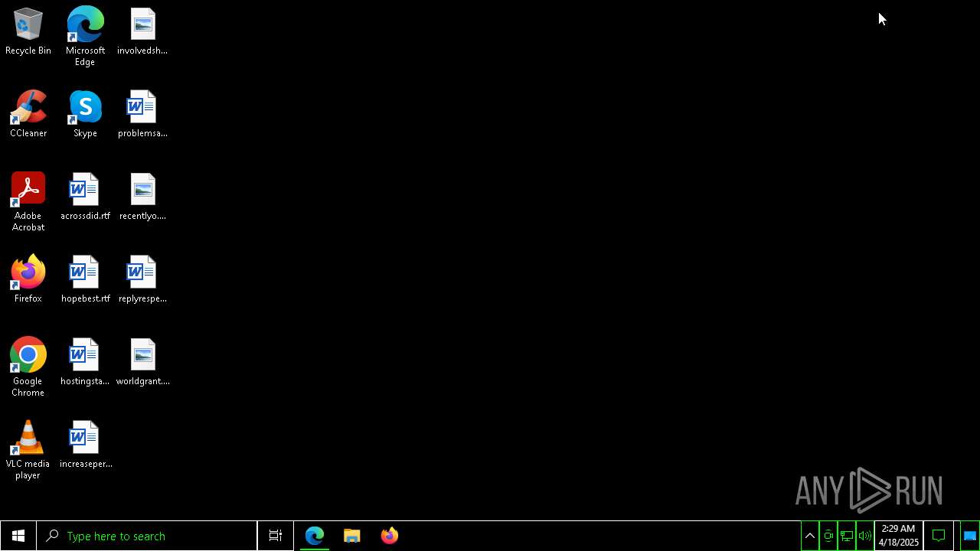980x551 pixels.
Task: Select the increaseper... Word document
Action: [x=85, y=445]
